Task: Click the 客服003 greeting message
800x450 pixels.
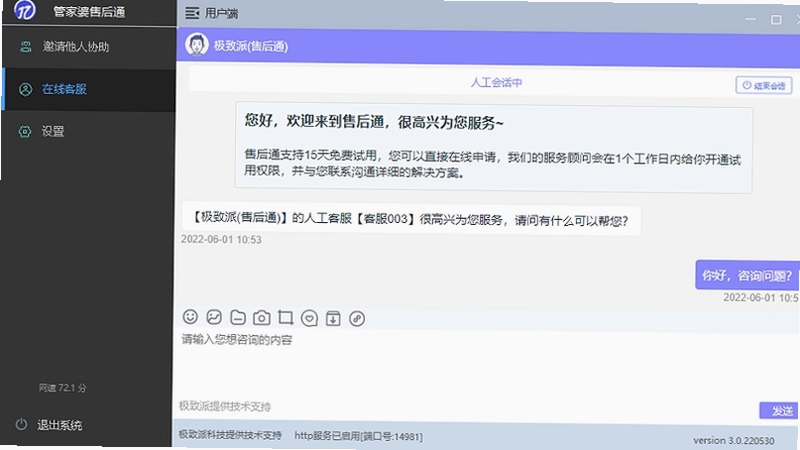Action: pyautogui.click(x=411, y=219)
